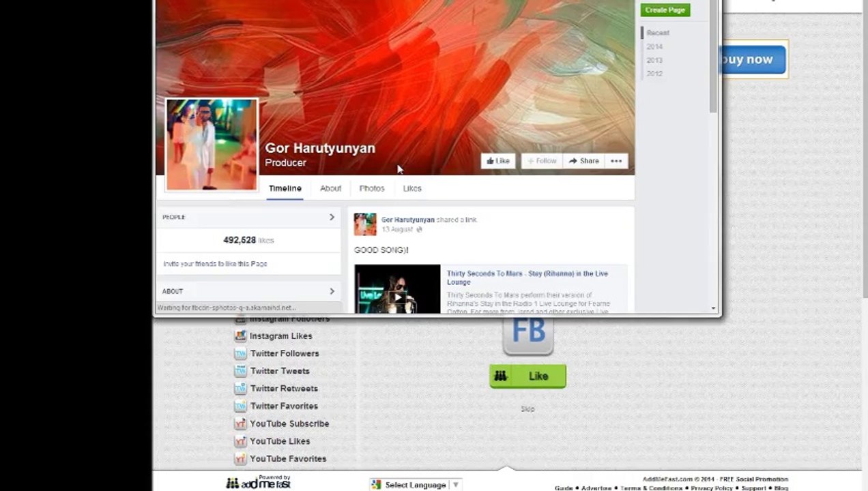Expand the ABOUT section chevron

click(332, 291)
